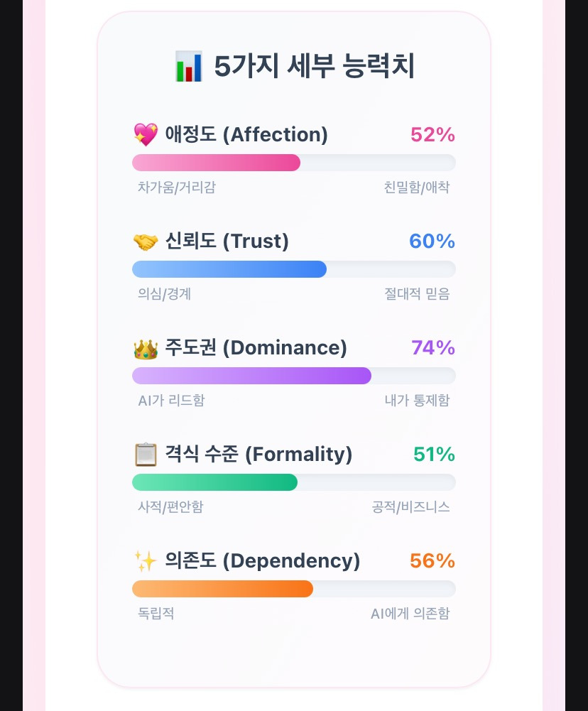Viewport: 588px width, 711px height.
Task: Click the bar chart icon in the title
Action: (x=188, y=67)
